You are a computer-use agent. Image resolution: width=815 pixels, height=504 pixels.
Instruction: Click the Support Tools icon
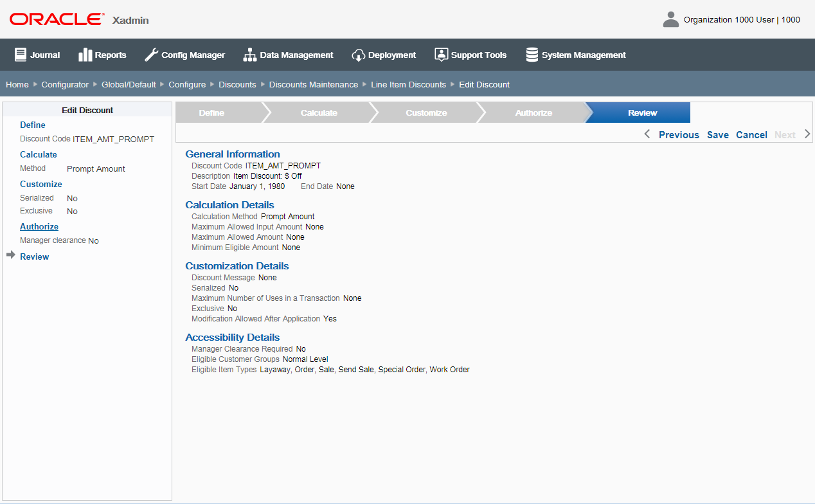coord(441,55)
